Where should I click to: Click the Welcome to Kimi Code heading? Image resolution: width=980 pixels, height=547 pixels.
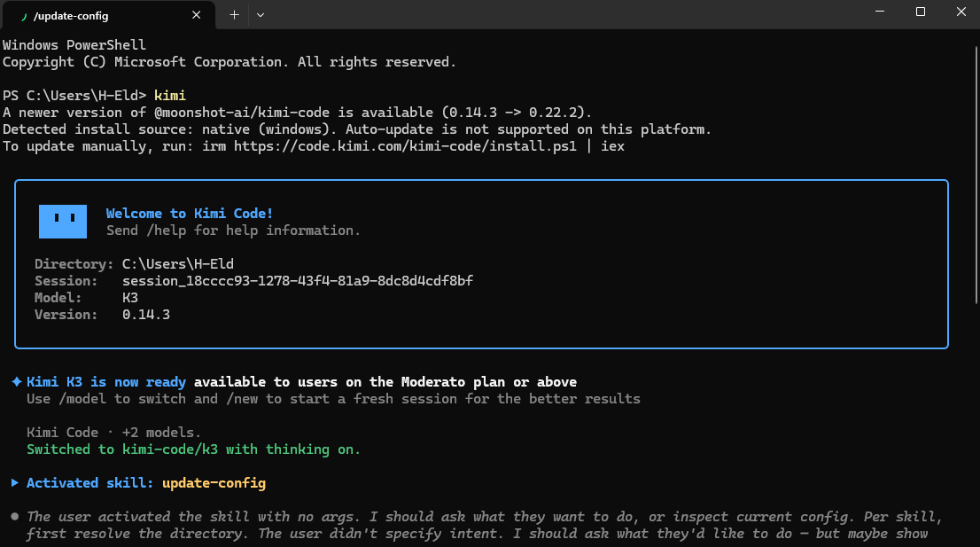[x=190, y=213]
